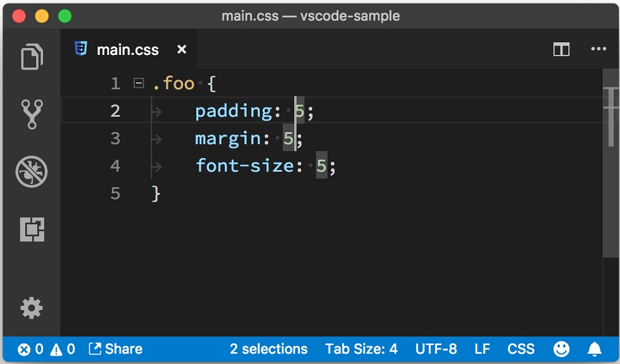Image resolution: width=620 pixels, height=364 pixels.
Task: Click the feedback smiley in status bar
Action: coord(561,349)
